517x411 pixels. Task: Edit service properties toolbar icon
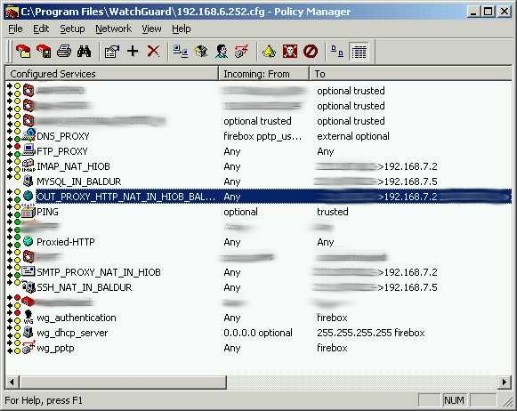pyautogui.click(x=112, y=51)
